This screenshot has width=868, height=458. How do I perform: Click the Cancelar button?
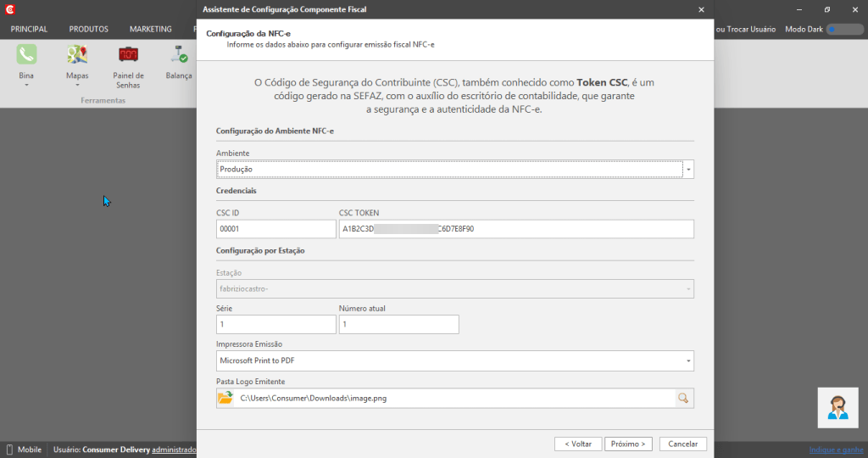pyautogui.click(x=682, y=444)
